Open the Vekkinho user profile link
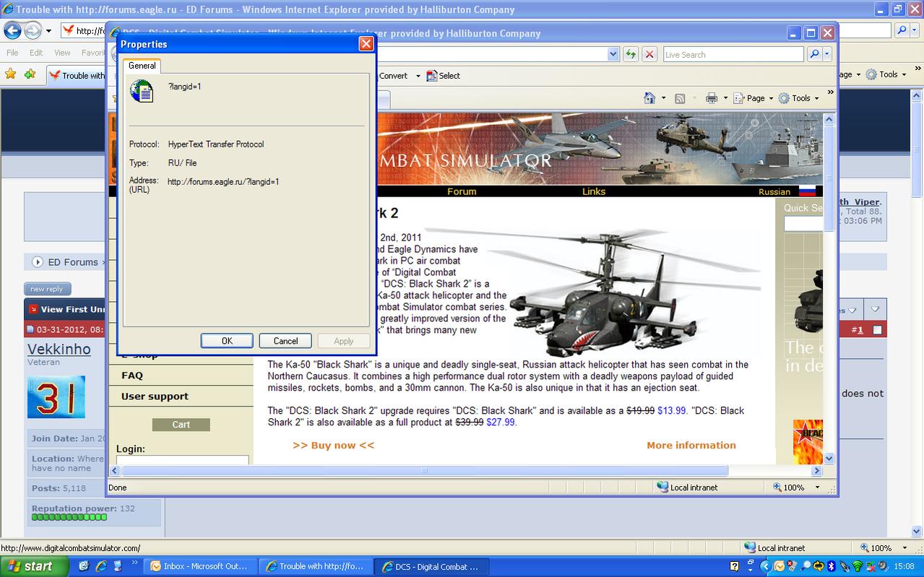The width and height of the screenshot is (924, 577). point(59,350)
